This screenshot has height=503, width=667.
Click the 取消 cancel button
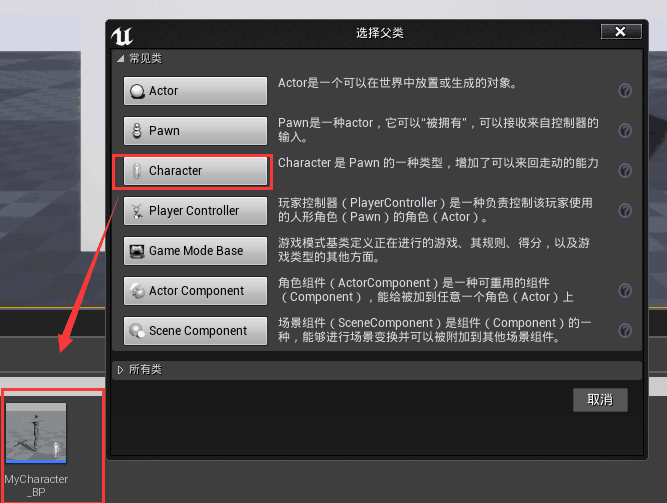600,400
